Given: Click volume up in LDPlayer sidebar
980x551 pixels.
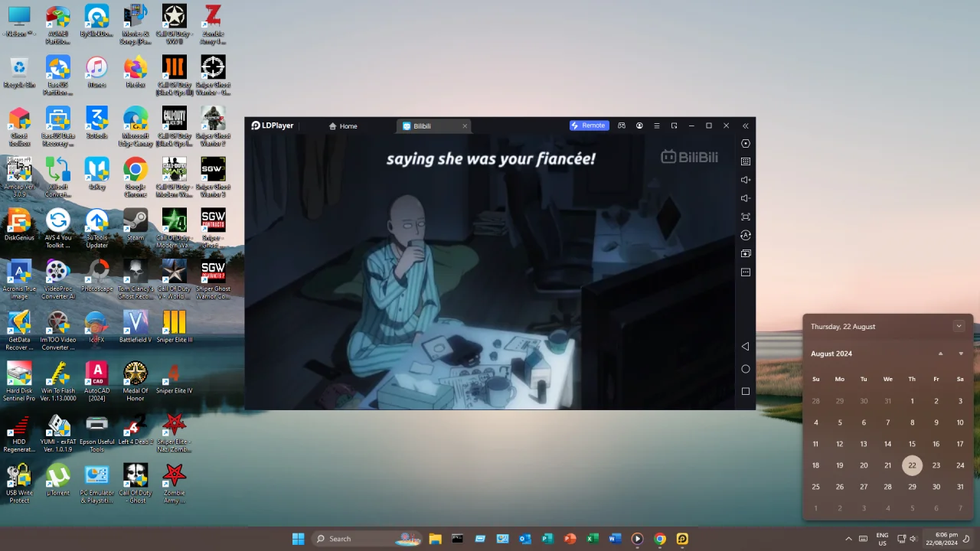Looking at the screenshot, I should click(746, 180).
